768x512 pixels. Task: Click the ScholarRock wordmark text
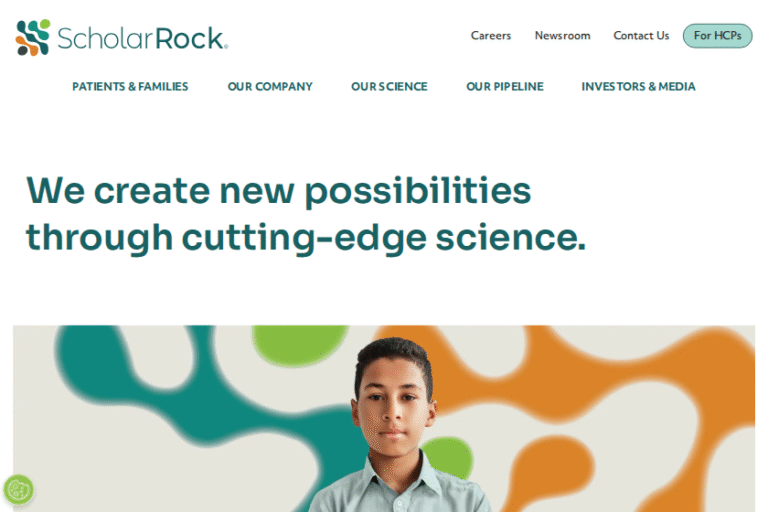(143, 39)
